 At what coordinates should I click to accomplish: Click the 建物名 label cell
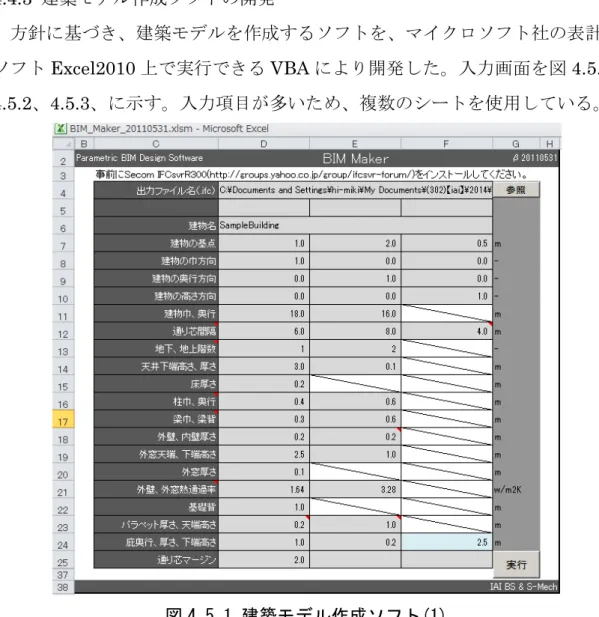click(156, 225)
